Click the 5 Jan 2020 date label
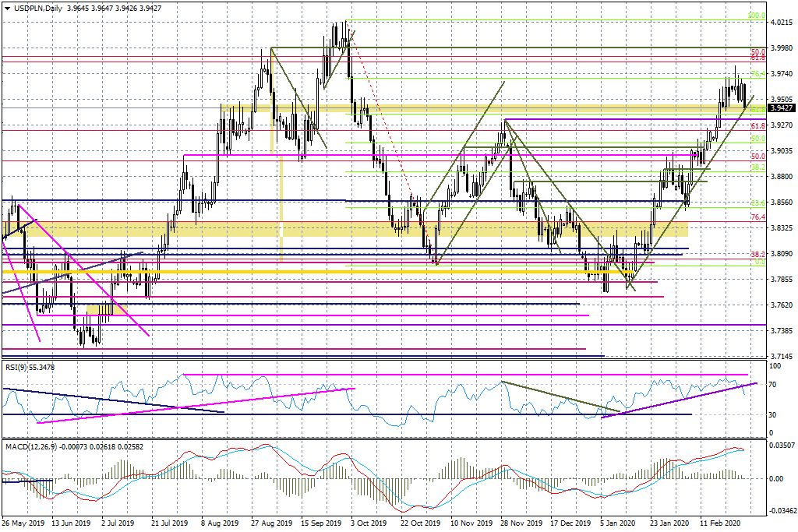The height and width of the screenshot is (532, 798). click(618, 523)
